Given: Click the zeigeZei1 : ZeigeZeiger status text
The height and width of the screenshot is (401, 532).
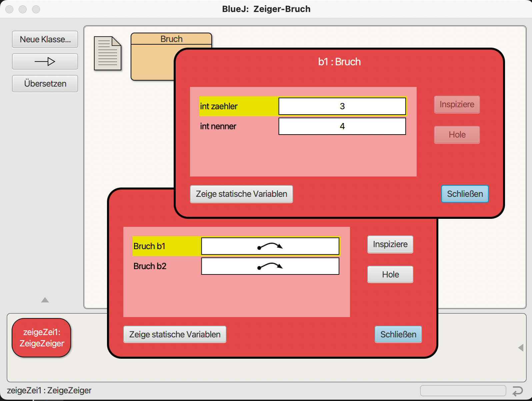Looking at the screenshot, I should coord(49,390).
